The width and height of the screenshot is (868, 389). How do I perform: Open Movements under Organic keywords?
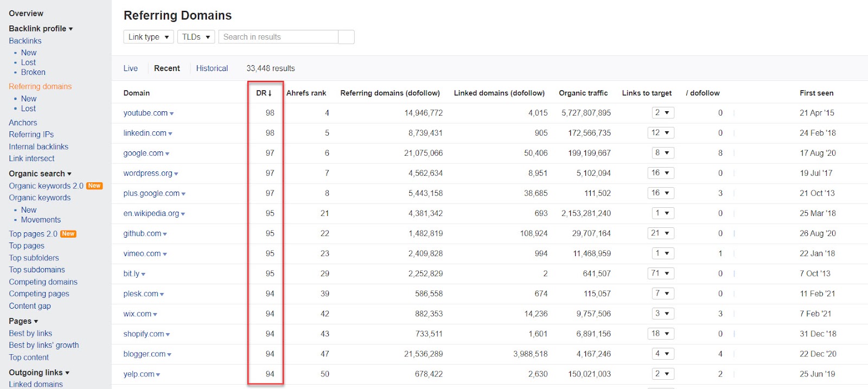point(41,220)
